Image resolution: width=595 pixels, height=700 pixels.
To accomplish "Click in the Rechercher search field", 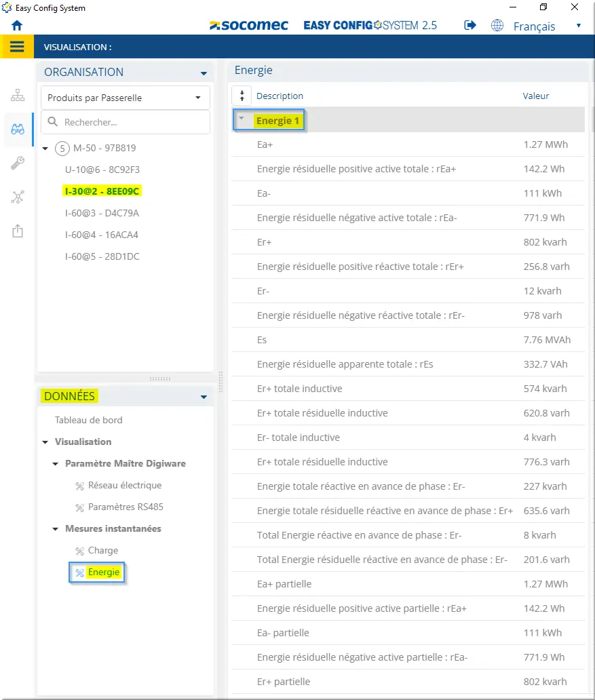I will [x=125, y=122].
